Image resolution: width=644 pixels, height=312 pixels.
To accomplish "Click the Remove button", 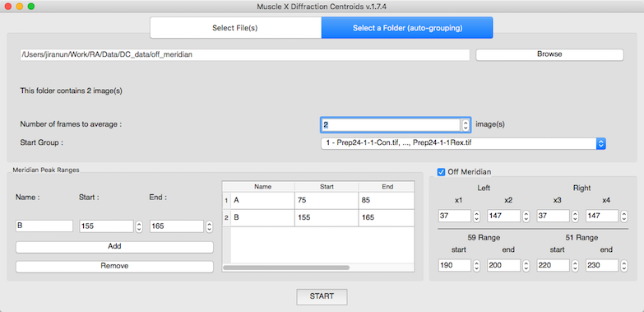I will point(114,267).
